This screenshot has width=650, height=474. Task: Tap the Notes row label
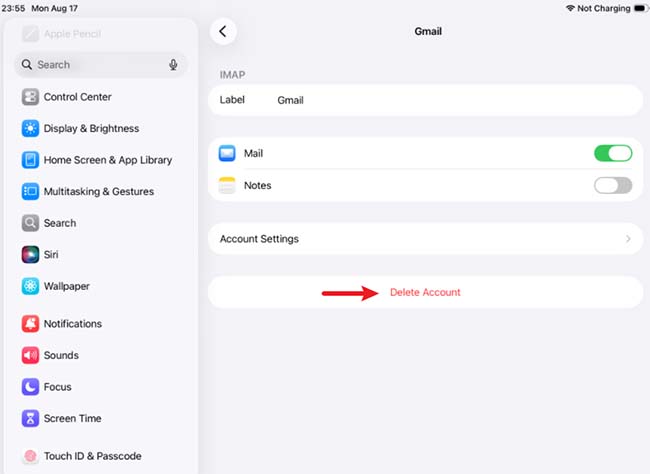[x=257, y=185]
